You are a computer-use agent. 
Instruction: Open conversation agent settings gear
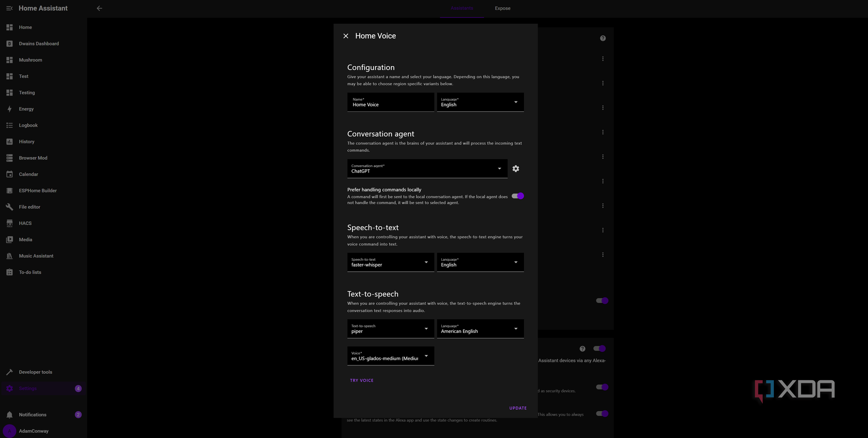516,169
